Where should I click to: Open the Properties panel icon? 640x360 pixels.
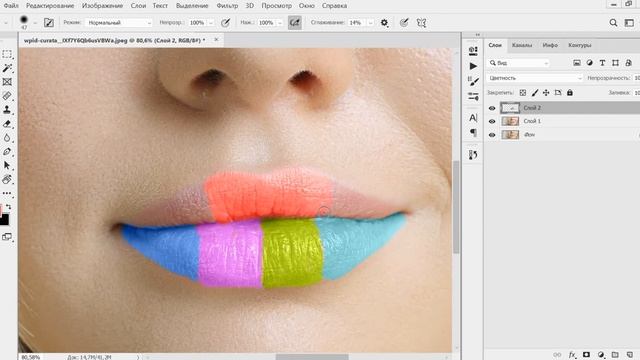[x=473, y=51]
